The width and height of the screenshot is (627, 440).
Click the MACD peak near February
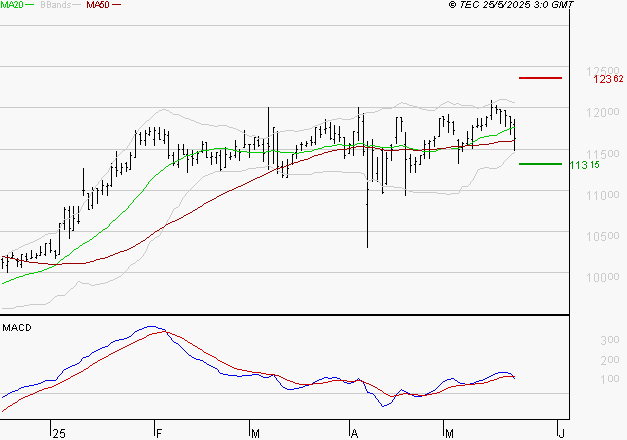click(x=151, y=327)
